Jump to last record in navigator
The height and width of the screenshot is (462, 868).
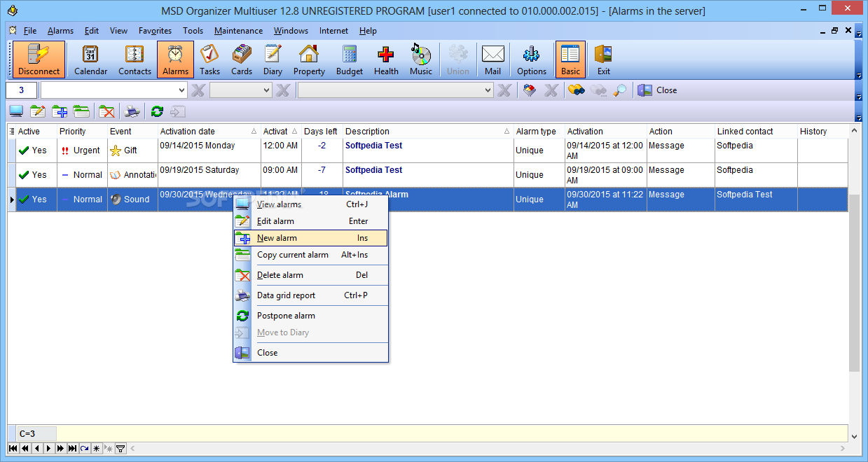tap(73, 448)
